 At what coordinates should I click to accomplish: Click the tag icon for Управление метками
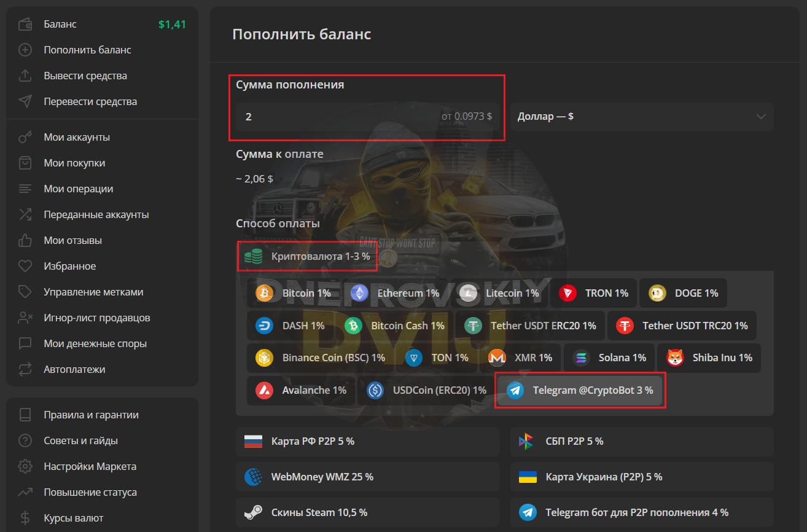(25, 292)
